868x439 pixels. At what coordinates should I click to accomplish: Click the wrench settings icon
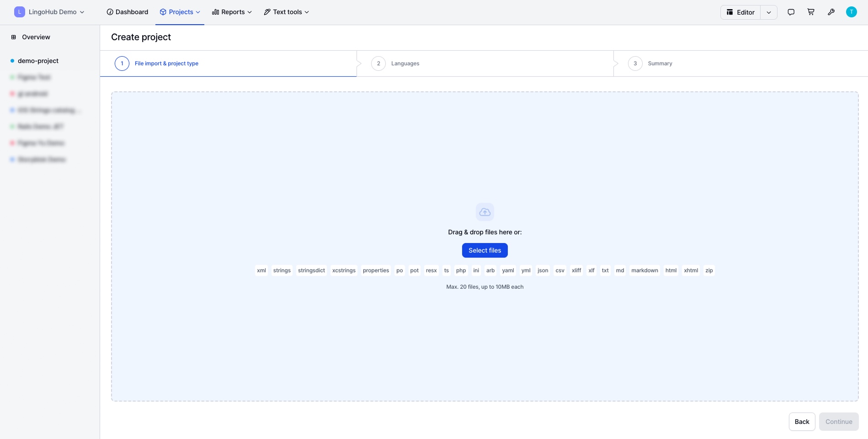point(831,12)
